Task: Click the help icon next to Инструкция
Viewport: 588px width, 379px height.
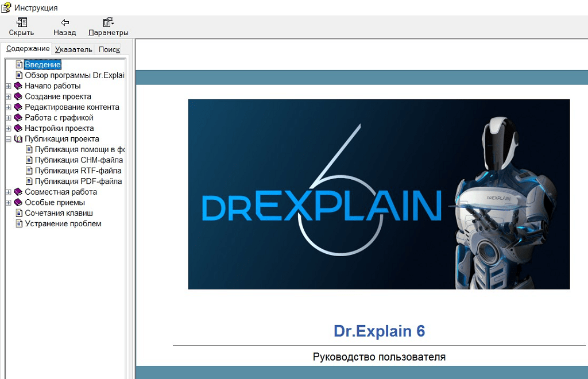Action: coord(6,7)
